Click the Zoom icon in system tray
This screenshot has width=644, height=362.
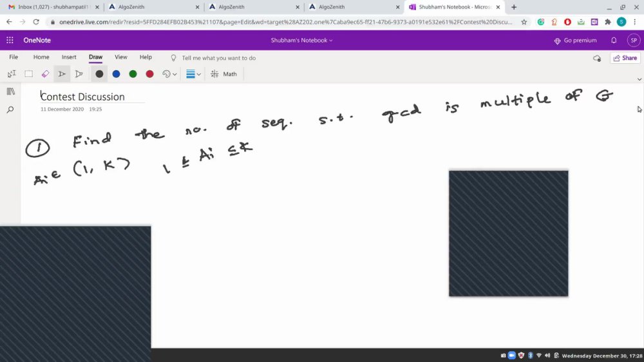pos(512,356)
